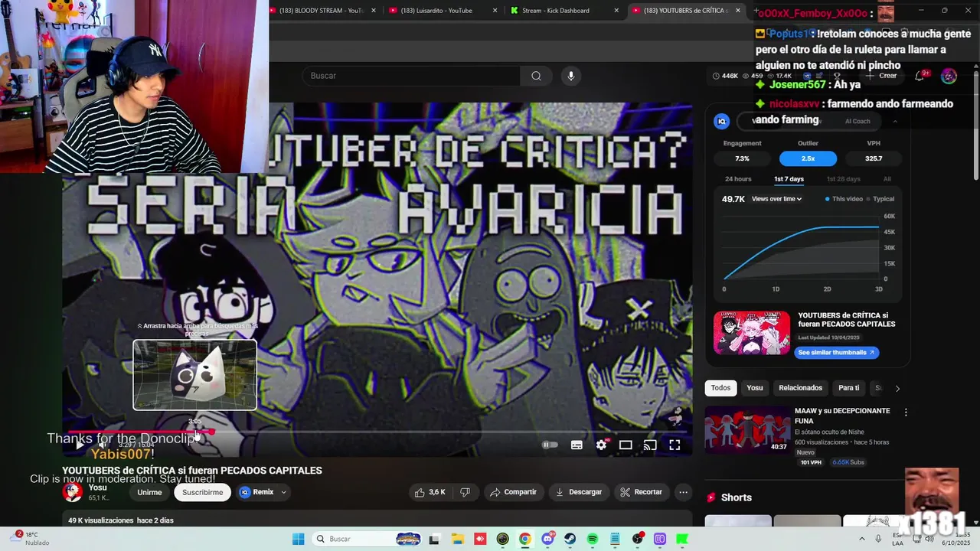Click the Remix button
Image resolution: width=980 pixels, height=551 pixels.
point(256,492)
